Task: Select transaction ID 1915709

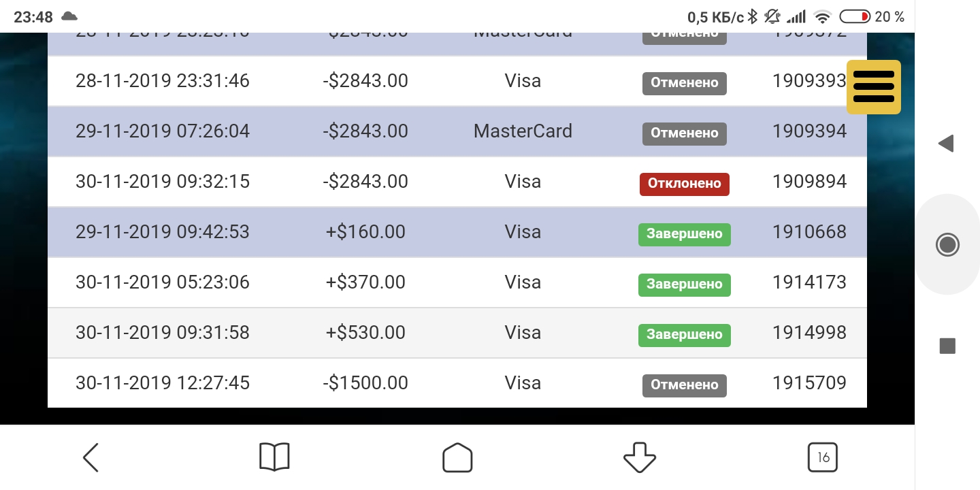Action: click(x=809, y=383)
